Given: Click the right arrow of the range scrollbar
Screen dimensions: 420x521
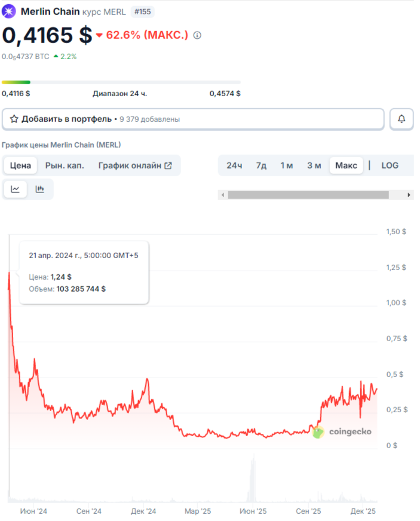Looking at the screenshot, I should tap(409, 195).
